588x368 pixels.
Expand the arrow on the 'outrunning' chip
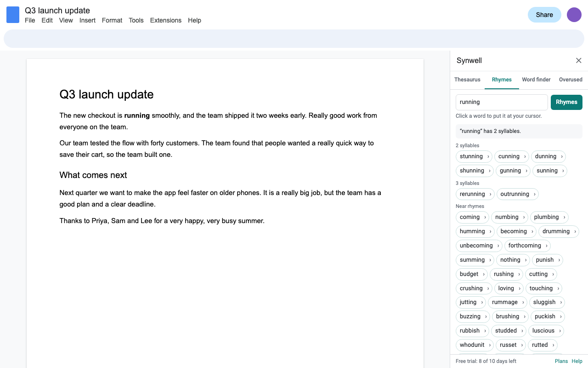pos(534,194)
